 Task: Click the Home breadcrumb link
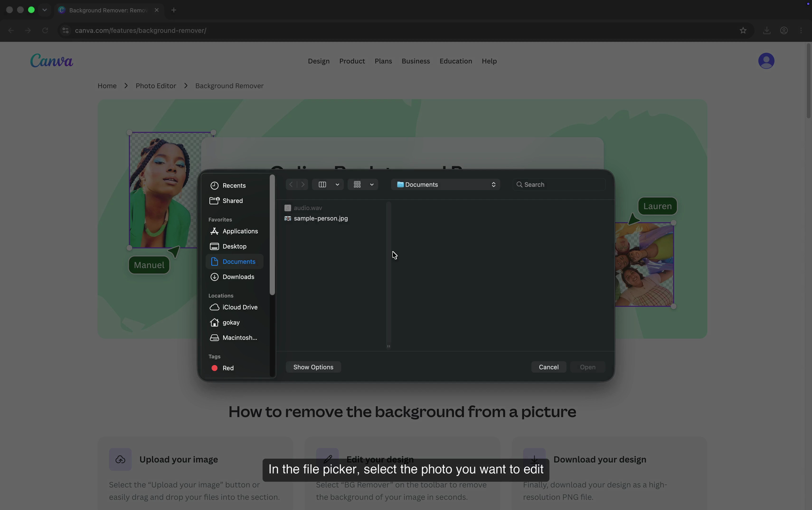(107, 86)
